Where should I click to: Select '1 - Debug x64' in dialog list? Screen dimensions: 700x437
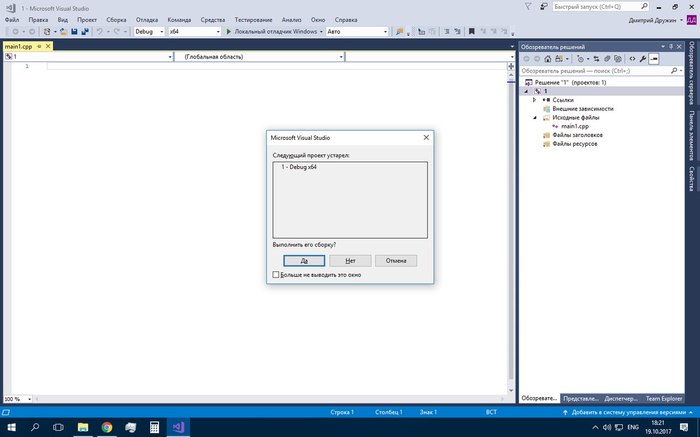[x=299, y=167]
